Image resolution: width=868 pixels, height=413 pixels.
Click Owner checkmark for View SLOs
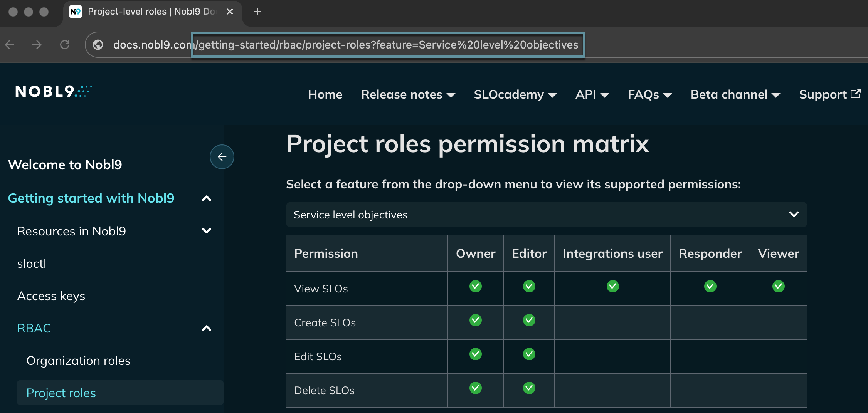pyautogui.click(x=476, y=286)
